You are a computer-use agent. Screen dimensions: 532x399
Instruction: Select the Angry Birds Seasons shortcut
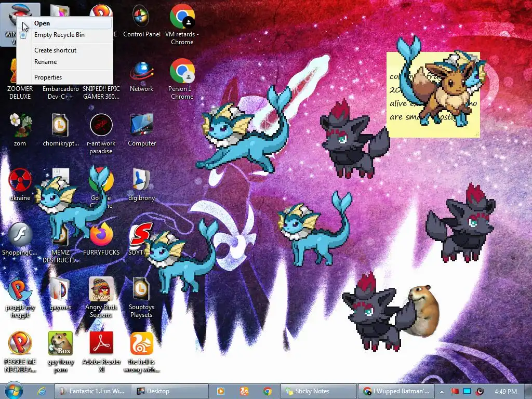(x=101, y=298)
